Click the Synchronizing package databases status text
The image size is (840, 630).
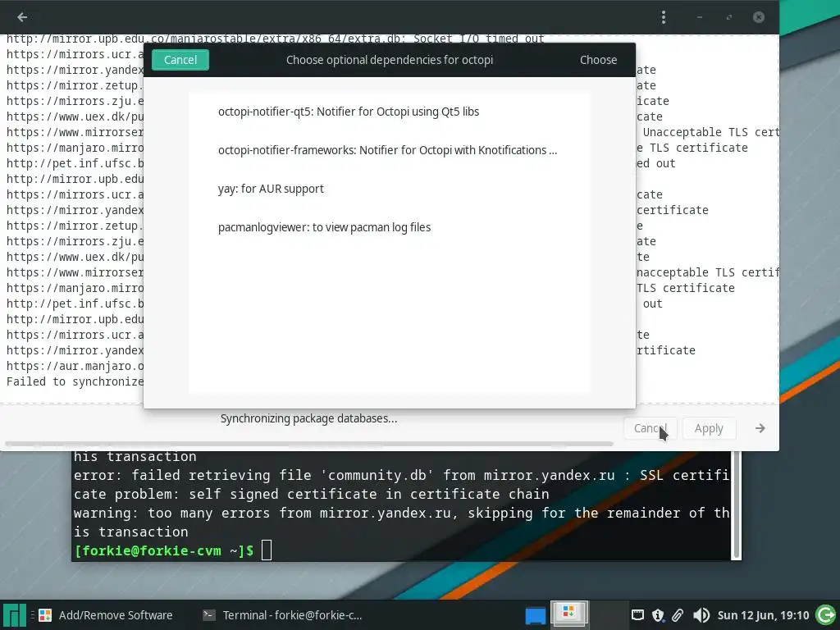(308, 418)
